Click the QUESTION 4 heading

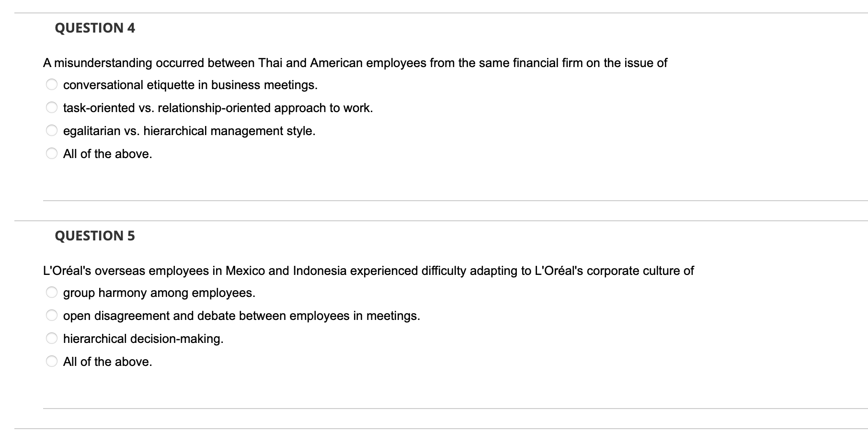[x=95, y=28]
